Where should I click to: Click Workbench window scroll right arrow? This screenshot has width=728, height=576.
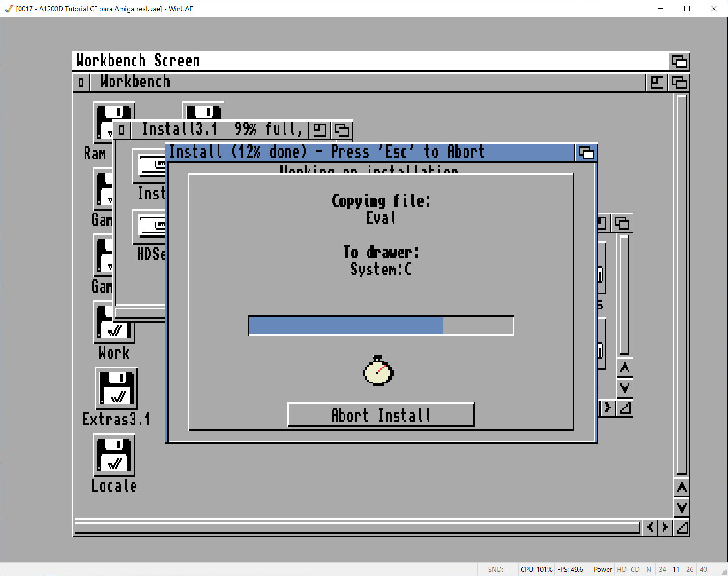(666, 527)
